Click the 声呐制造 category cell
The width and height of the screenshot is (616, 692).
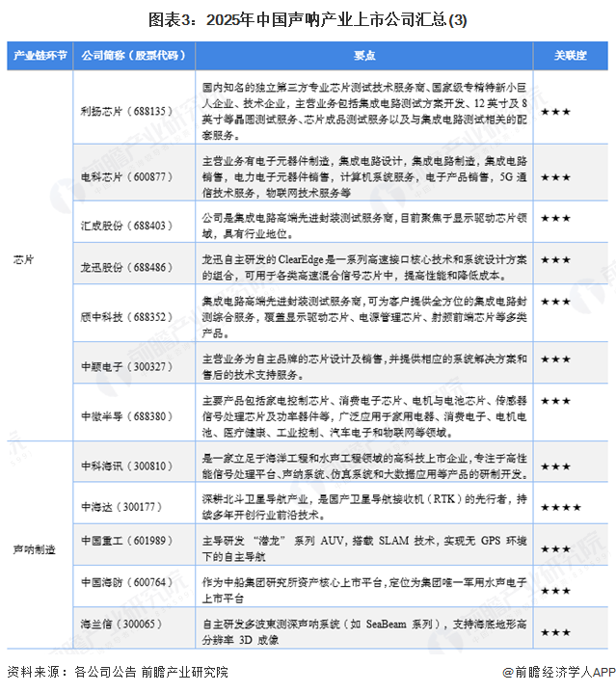(34, 549)
